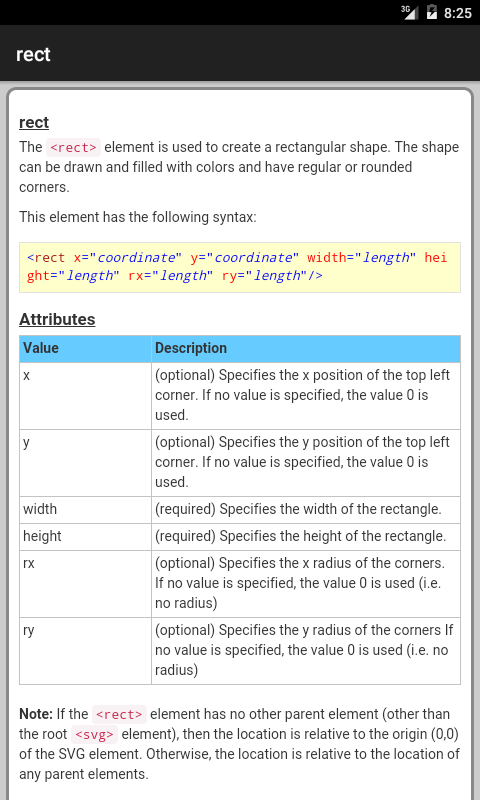Screen dimensions: 480x800
Task: Tap the 3G signal strength icon
Action: (409, 12)
